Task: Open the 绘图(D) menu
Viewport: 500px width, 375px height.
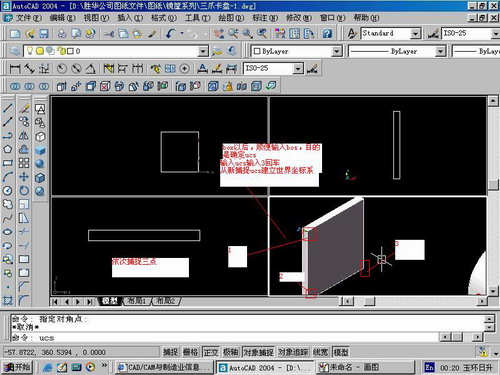Action: (231, 17)
